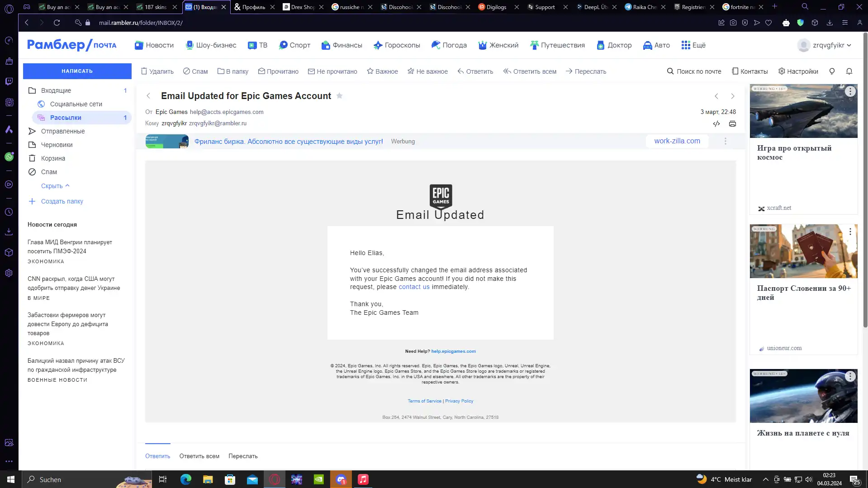Click Ответить in the top toolbar
Image resolution: width=868 pixels, height=488 pixels.
pos(475,71)
